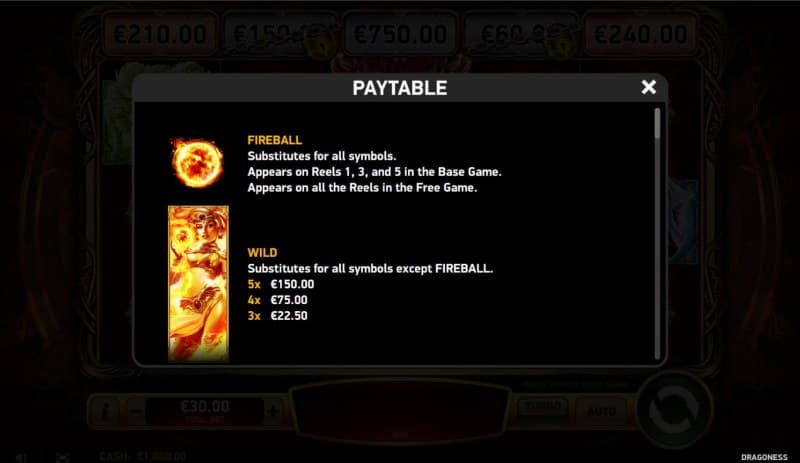
Task: Click the WILD heading text
Action: coord(262,252)
